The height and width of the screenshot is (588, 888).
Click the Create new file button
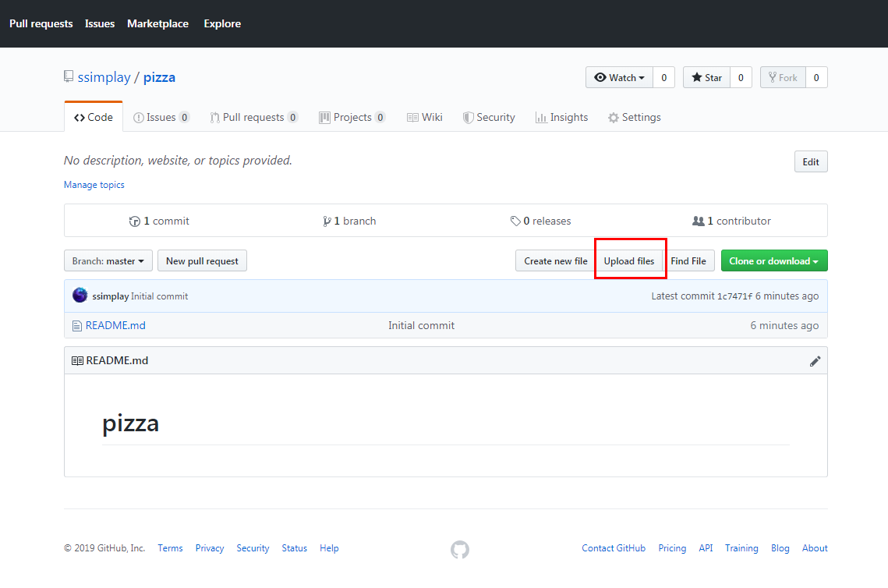[556, 261]
